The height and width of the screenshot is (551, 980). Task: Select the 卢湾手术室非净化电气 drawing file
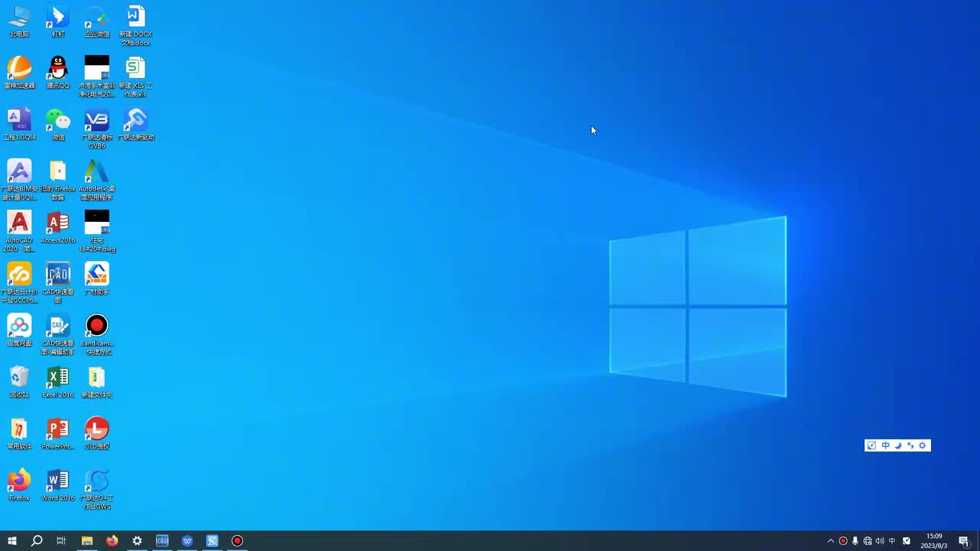tap(97, 77)
